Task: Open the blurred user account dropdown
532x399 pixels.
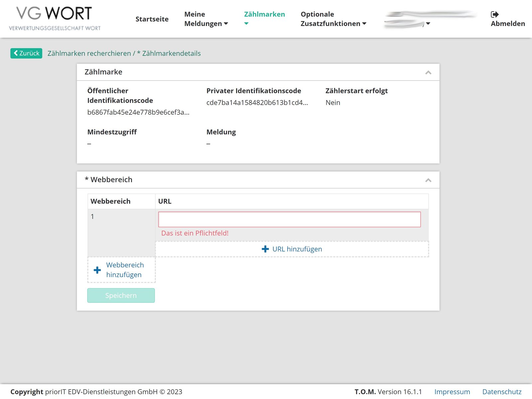Action: click(x=428, y=23)
